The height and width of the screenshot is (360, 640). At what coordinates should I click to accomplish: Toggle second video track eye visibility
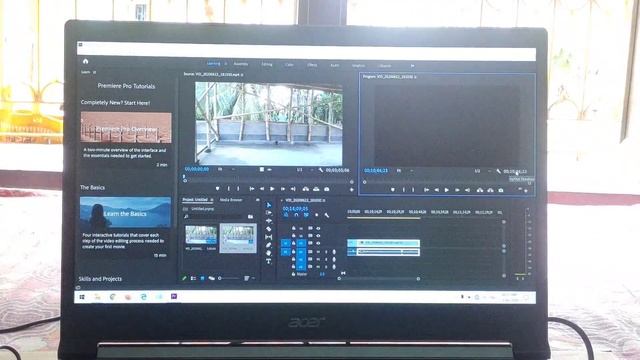coord(318,236)
